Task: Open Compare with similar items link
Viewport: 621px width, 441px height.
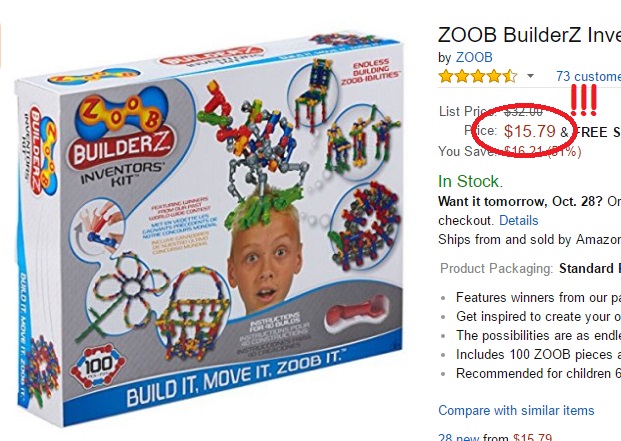Action: pyautogui.click(x=516, y=411)
